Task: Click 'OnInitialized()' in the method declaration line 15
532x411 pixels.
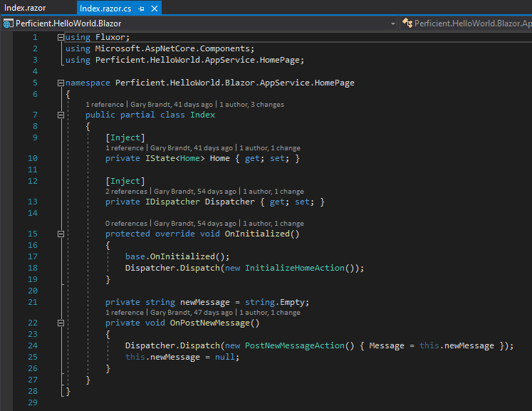Action: [x=262, y=234]
